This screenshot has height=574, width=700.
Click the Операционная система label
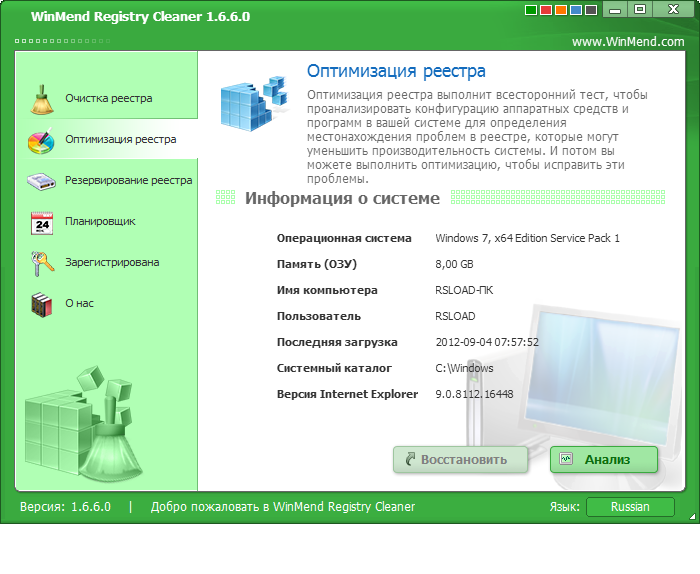pos(344,238)
